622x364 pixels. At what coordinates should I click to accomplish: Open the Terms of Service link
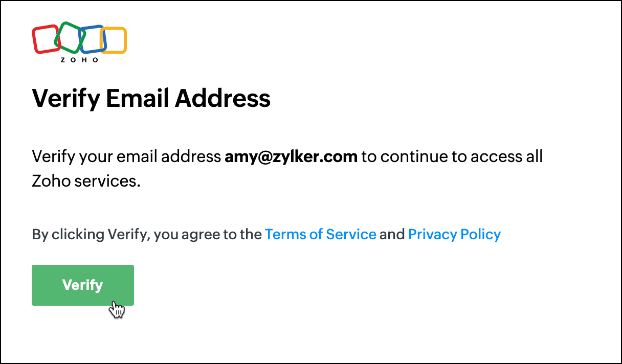click(321, 234)
